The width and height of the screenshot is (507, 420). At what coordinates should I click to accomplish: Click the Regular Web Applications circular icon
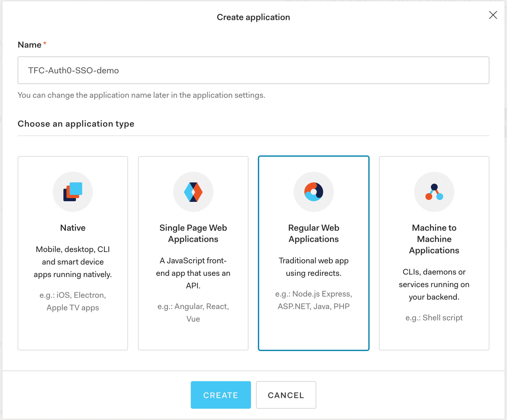pos(314,192)
